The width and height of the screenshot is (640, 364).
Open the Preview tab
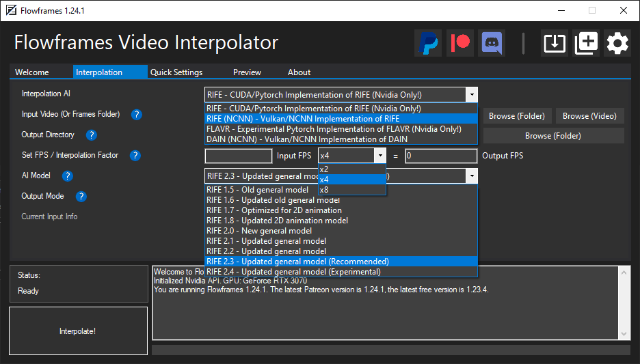(247, 72)
